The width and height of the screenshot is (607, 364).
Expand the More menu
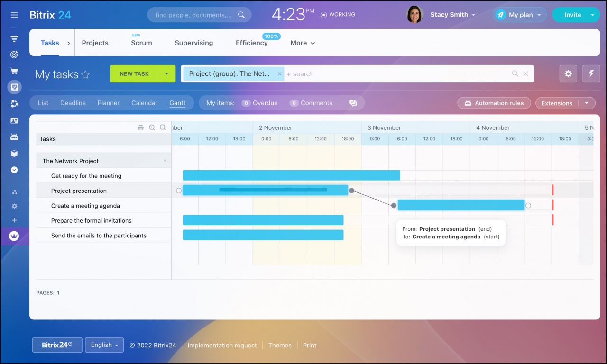pyautogui.click(x=303, y=43)
